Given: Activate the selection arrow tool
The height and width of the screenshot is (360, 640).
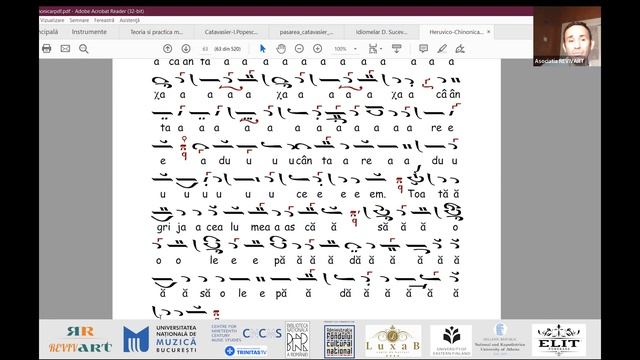Looking at the screenshot, I should 262,49.
